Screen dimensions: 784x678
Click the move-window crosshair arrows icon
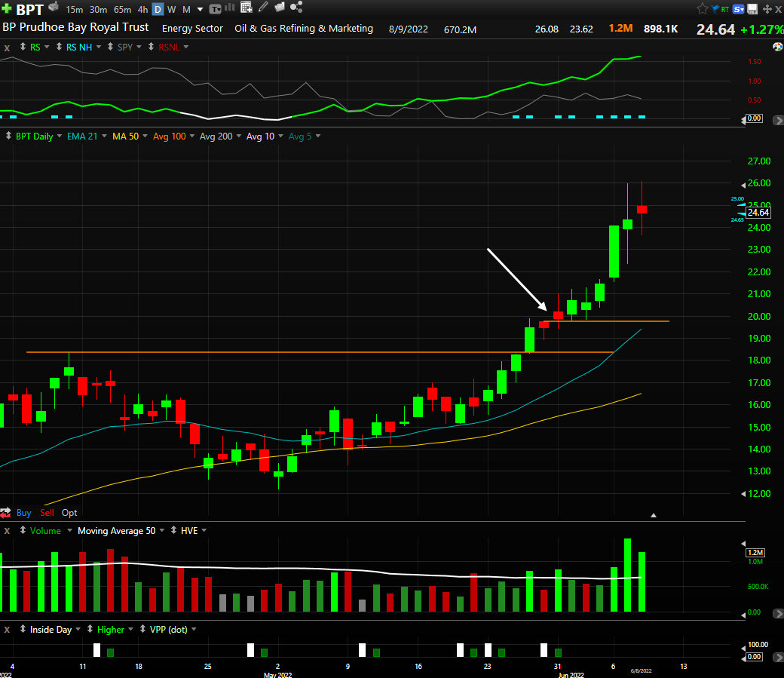(767, 9)
